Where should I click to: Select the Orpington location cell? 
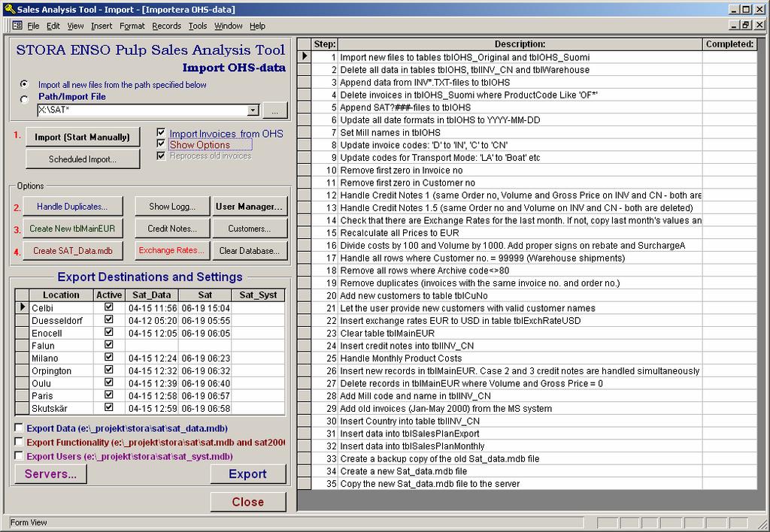pos(62,371)
